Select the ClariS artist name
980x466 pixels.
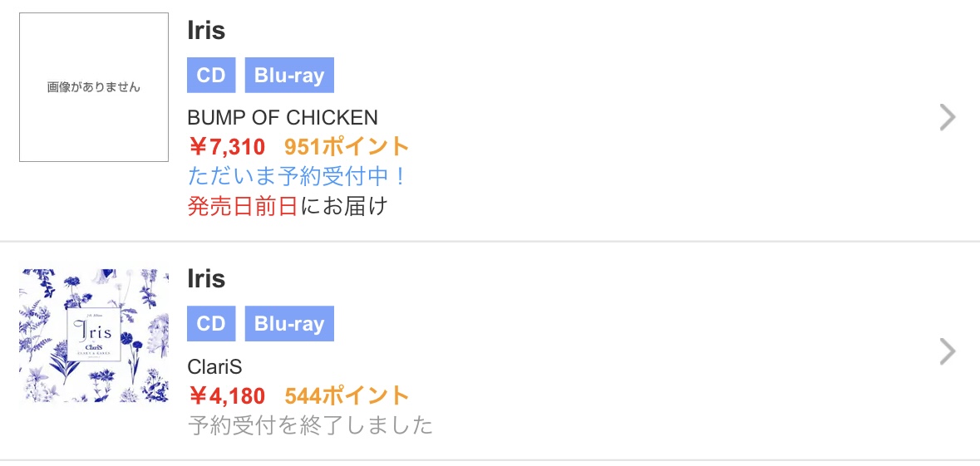214,366
